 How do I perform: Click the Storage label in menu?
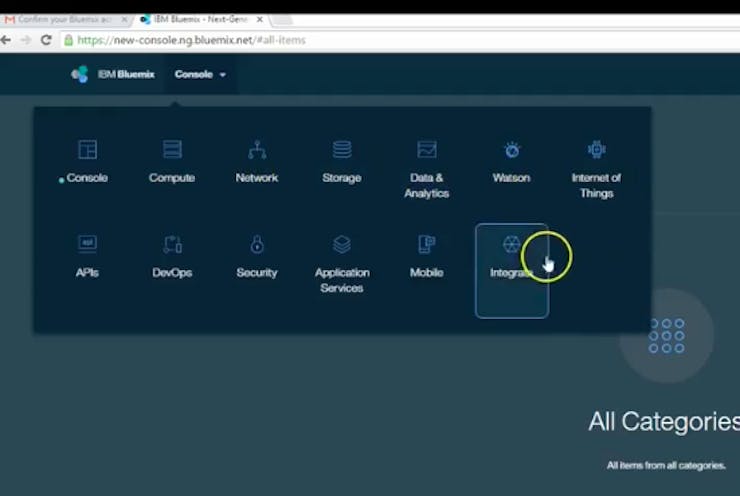[342, 178]
